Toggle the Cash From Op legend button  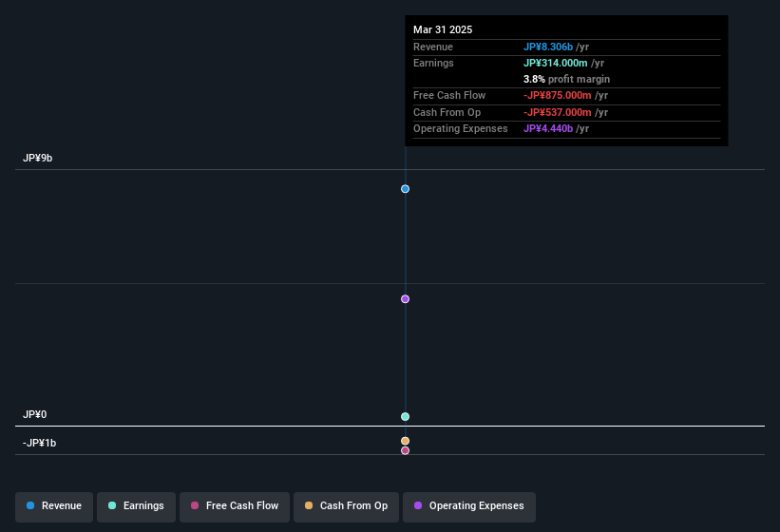click(346, 506)
